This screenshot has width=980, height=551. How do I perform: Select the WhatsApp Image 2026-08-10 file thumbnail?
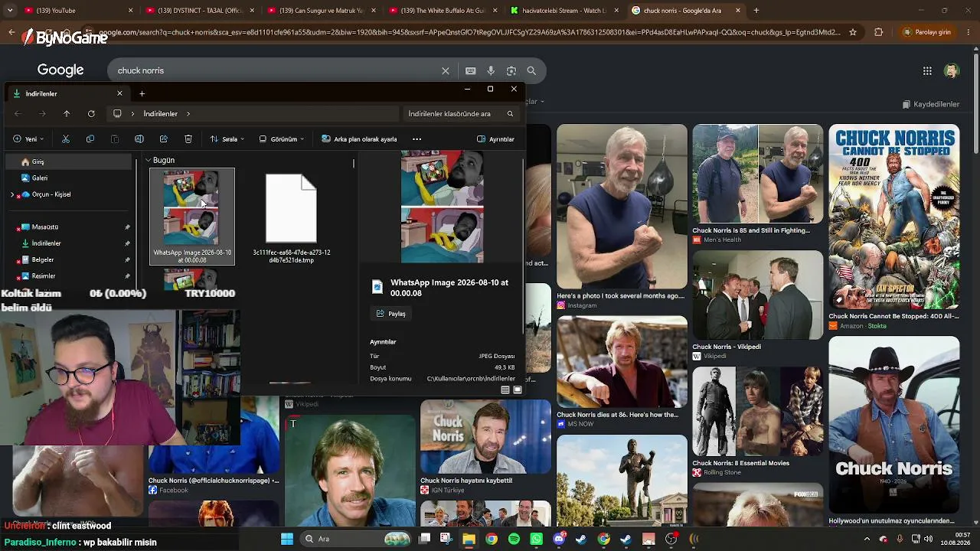click(x=192, y=217)
